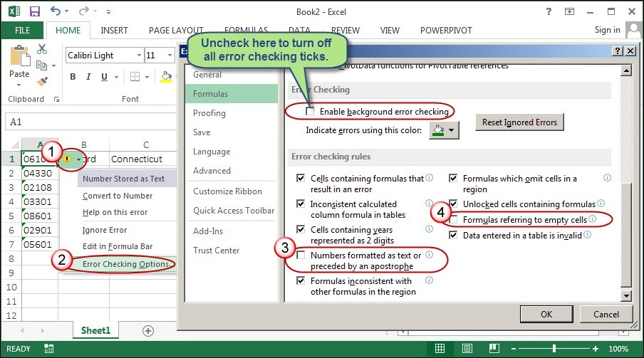
Task: Open the Borders dropdown arrow
Action: coord(147,77)
